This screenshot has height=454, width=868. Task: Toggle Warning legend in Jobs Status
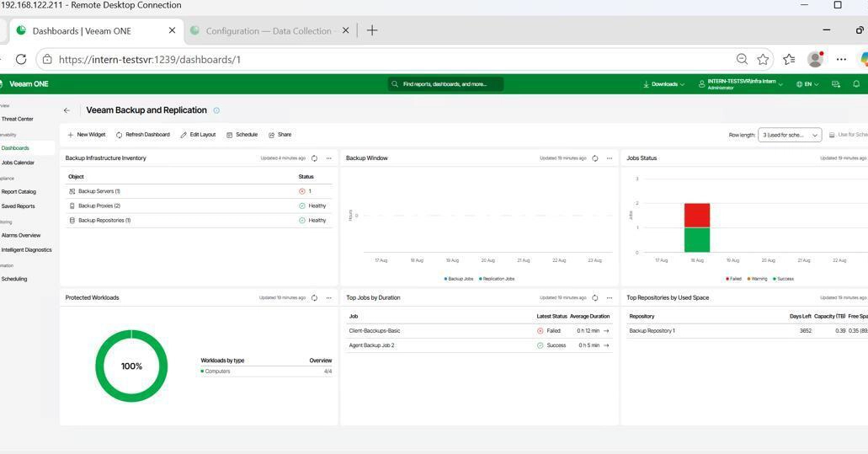757,279
